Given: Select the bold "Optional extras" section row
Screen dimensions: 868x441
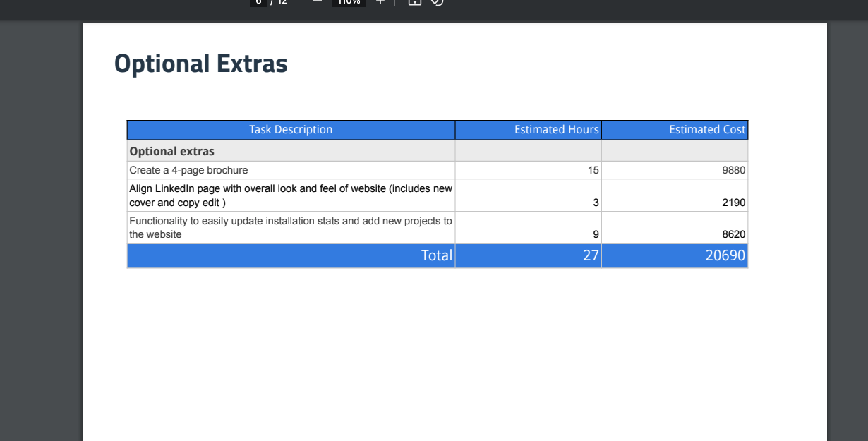Looking at the screenshot, I should click(172, 151).
